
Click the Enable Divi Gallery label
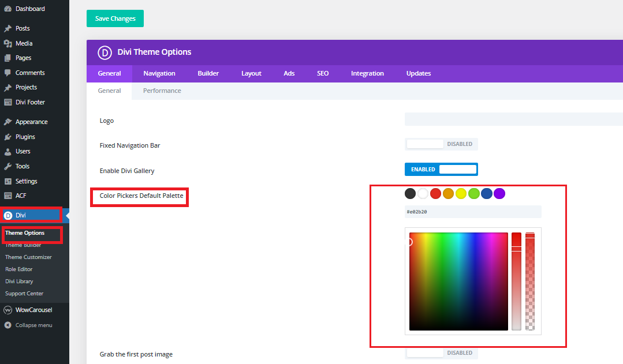(x=127, y=171)
